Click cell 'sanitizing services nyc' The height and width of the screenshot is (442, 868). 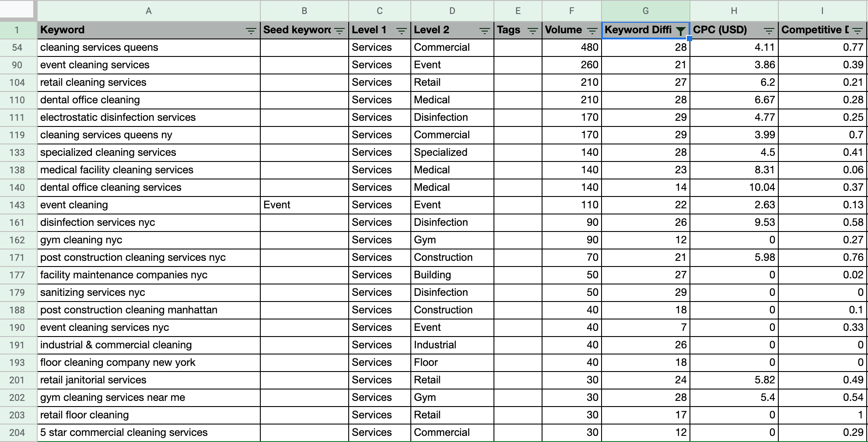[149, 293]
